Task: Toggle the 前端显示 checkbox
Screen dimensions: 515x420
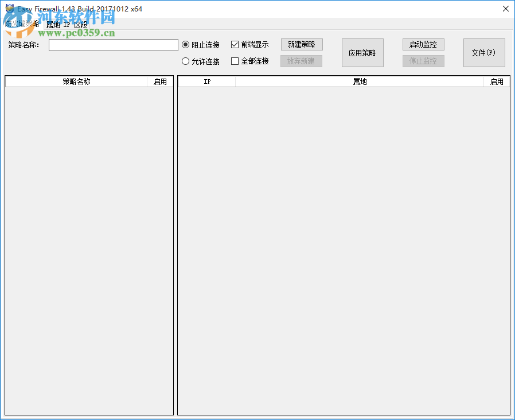Action: pyautogui.click(x=233, y=44)
